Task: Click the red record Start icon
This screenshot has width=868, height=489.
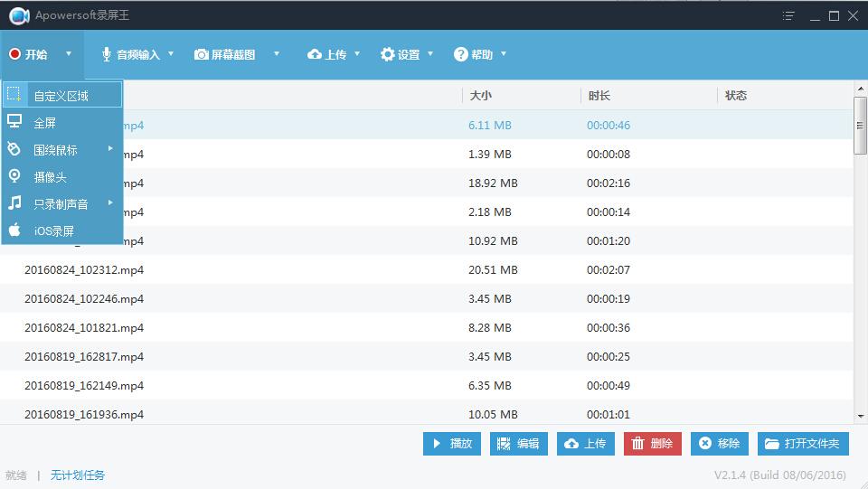Action: point(15,54)
